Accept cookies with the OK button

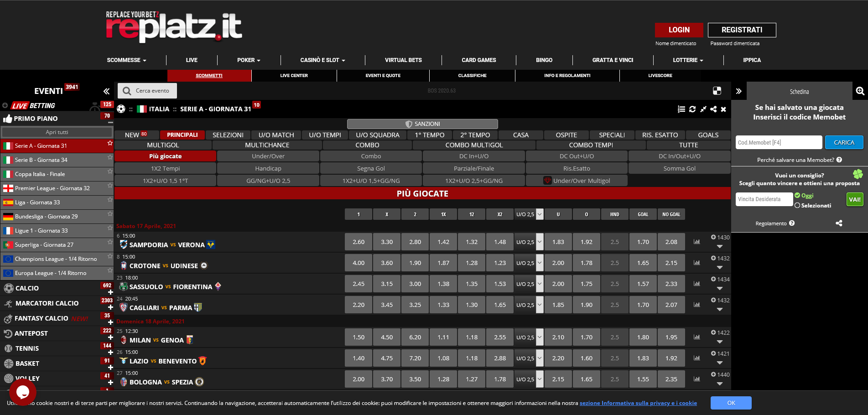[x=731, y=403]
